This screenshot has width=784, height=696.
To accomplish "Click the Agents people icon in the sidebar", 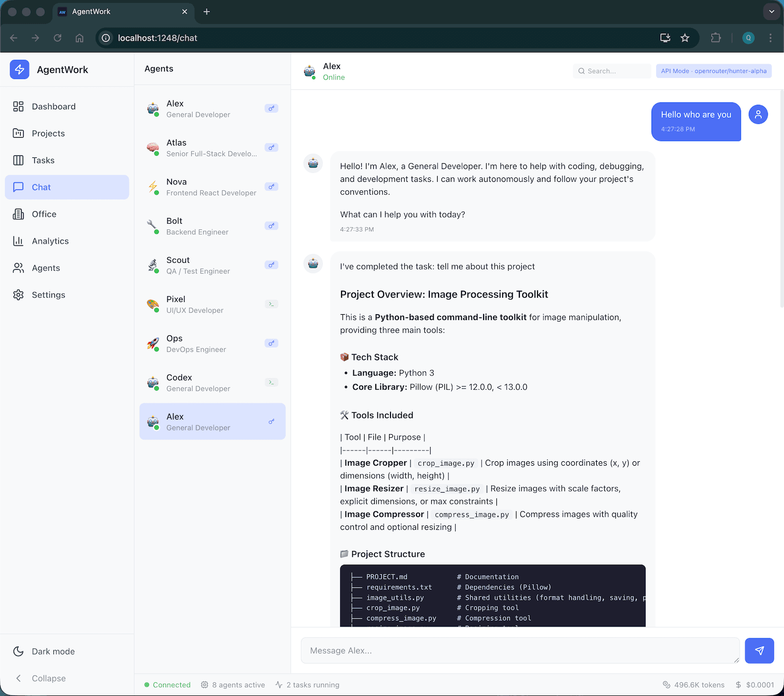I will [x=18, y=268].
